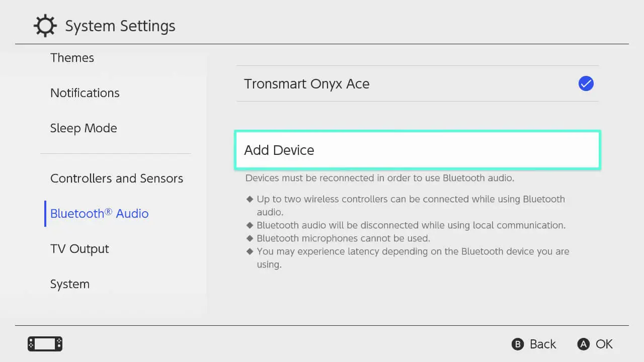Open the Themes settings section
Image resolution: width=644 pixels, height=362 pixels.
(x=72, y=58)
